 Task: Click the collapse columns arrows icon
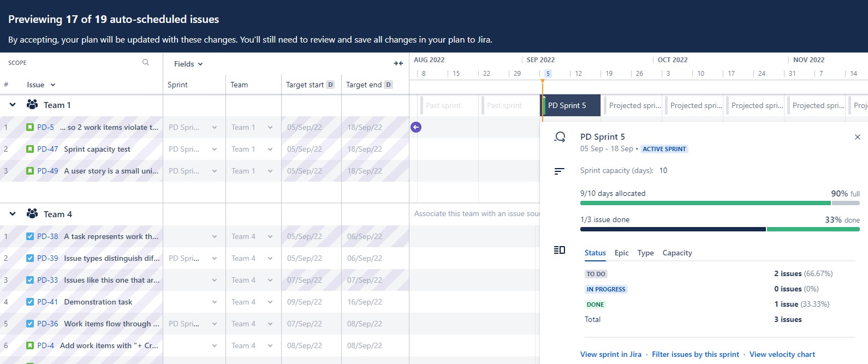click(x=399, y=63)
